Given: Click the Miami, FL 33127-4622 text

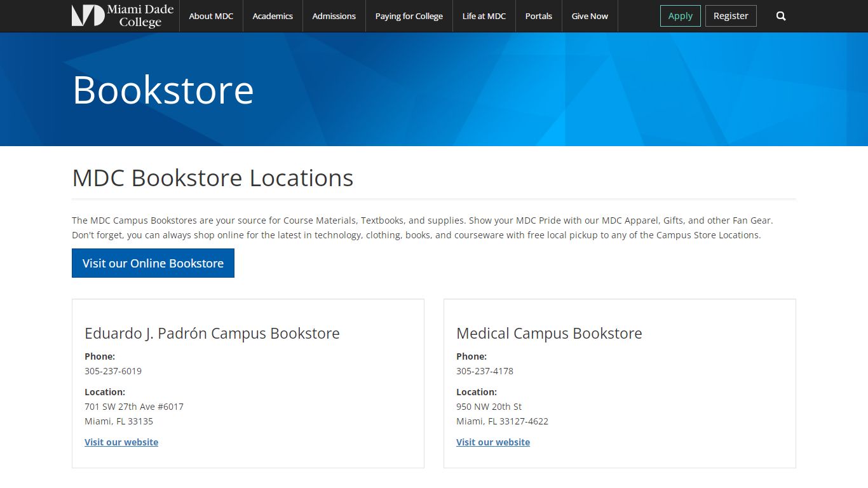Looking at the screenshot, I should [x=502, y=421].
